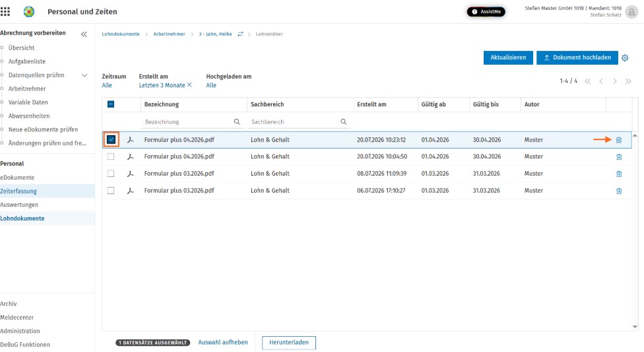This screenshot has width=644, height=352.
Task: Select Arbeitnehmer in the sidebar
Action: click(27, 88)
